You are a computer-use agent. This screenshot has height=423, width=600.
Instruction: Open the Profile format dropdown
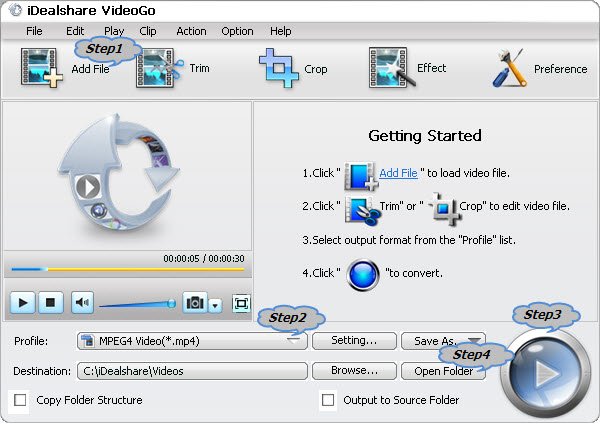point(192,341)
